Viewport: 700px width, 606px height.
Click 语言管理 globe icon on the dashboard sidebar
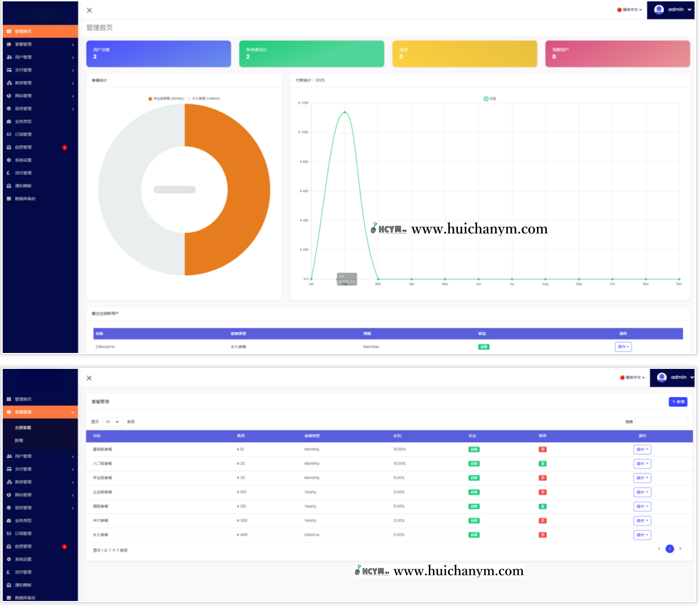9,109
